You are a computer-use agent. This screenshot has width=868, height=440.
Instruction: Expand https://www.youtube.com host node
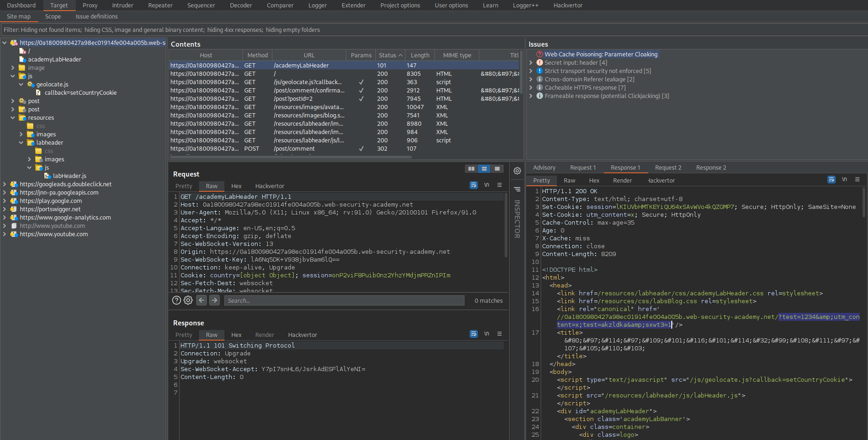[5, 234]
